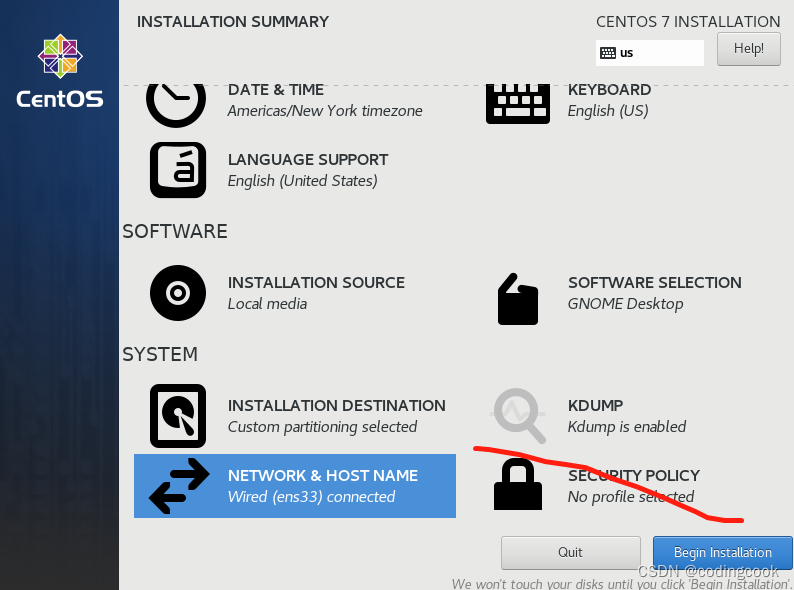Image resolution: width=794 pixels, height=590 pixels.
Task: Click Wired (ens33) connected text
Action: (x=311, y=497)
